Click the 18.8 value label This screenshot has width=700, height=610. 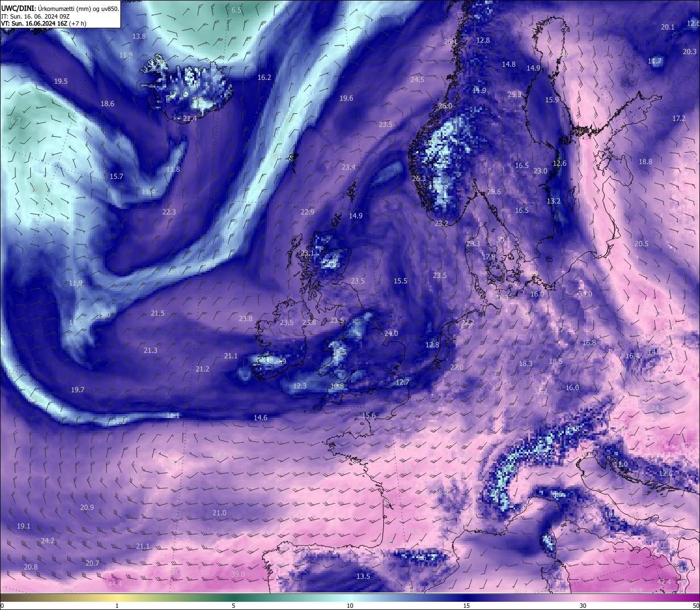tap(645, 162)
